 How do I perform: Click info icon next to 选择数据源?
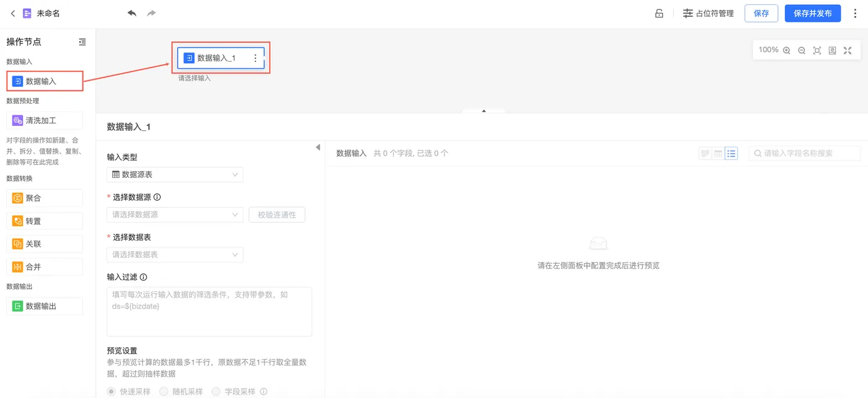point(157,197)
